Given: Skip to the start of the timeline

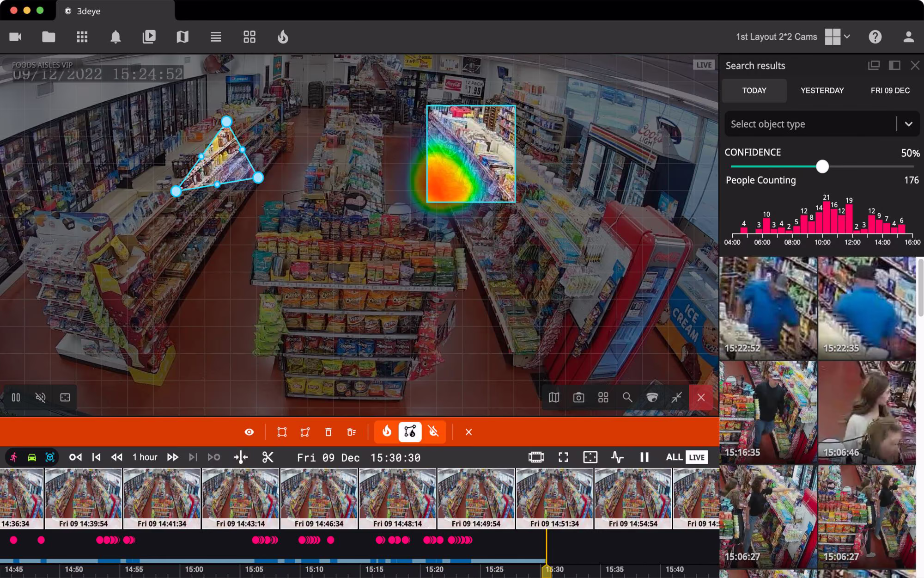Looking at the screenshot, I should click(x=96, y=457).
